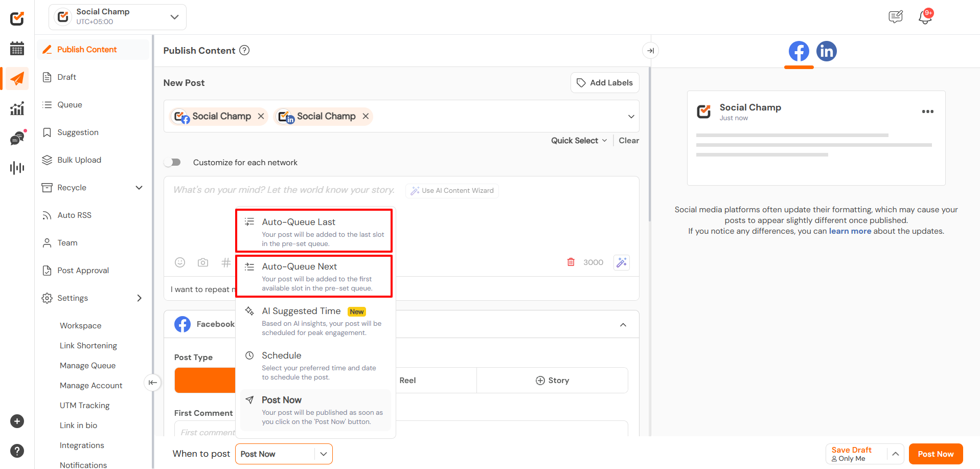The height and width of the screenshot is (469, 980).
Task: Open Manage Queue settings
Action: click(x=87, y=366)
